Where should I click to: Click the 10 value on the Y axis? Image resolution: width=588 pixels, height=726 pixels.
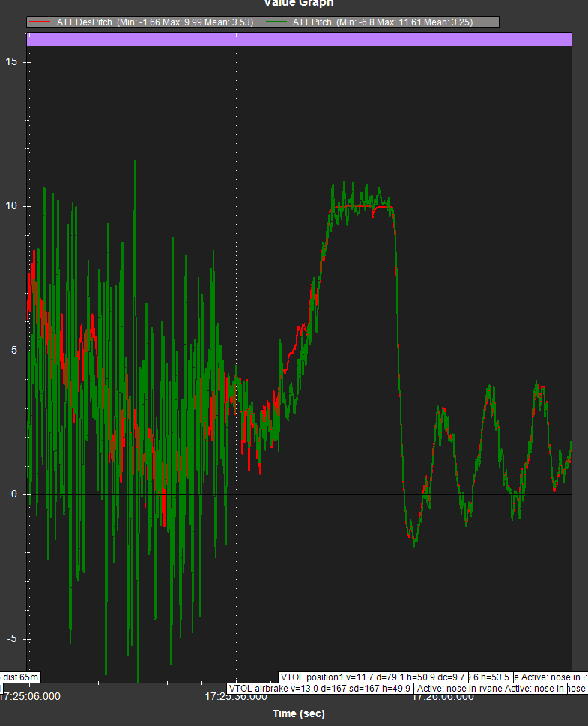11,206
